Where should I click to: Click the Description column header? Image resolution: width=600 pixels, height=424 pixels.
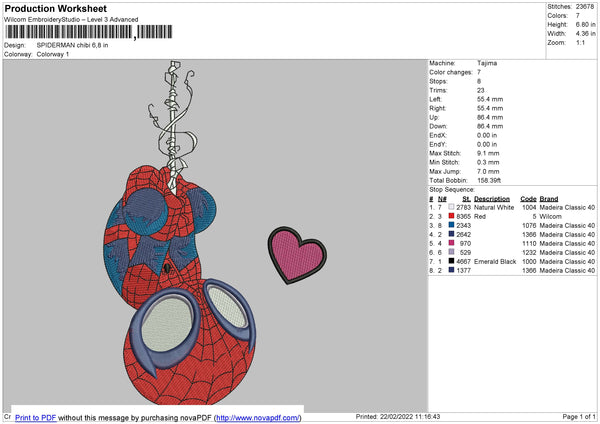click(492, 199)
